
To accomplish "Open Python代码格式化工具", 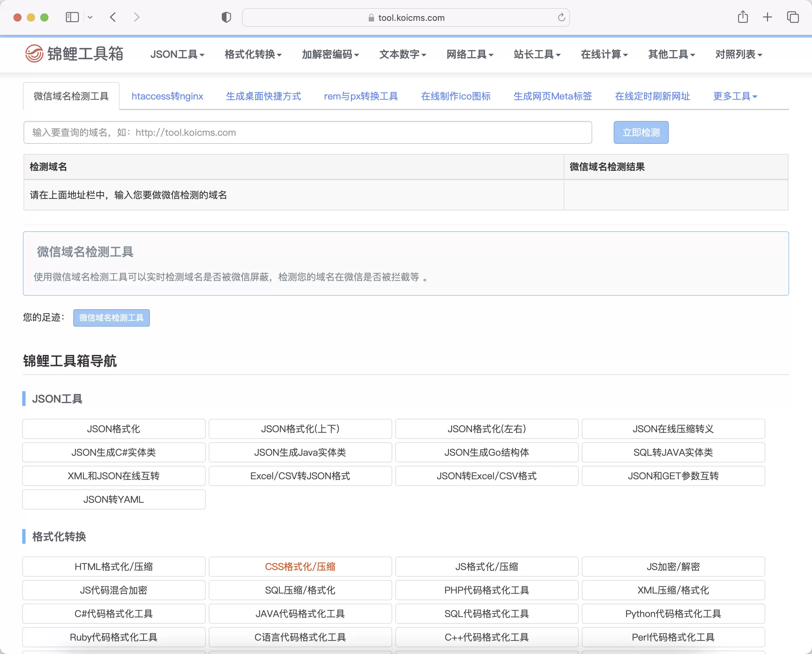I will tap(673, 614).
